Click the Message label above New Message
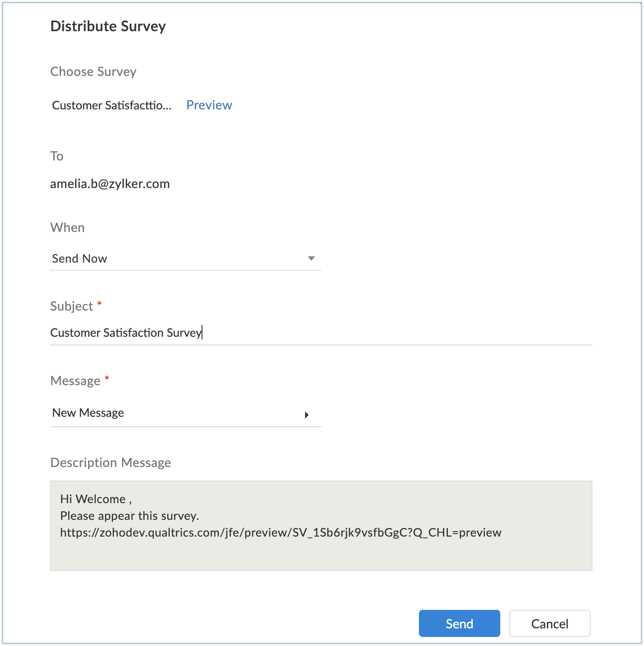 coord(75,381)
